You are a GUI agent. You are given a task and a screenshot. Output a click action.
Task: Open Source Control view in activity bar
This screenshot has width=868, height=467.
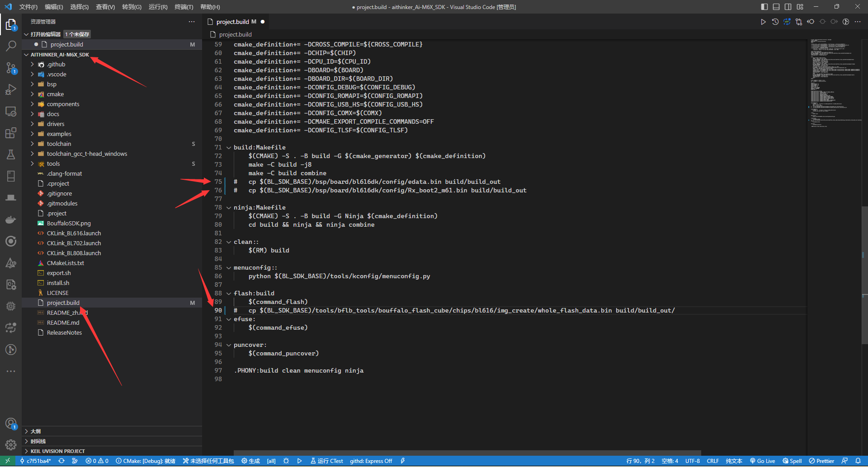(x=11, y=68)
